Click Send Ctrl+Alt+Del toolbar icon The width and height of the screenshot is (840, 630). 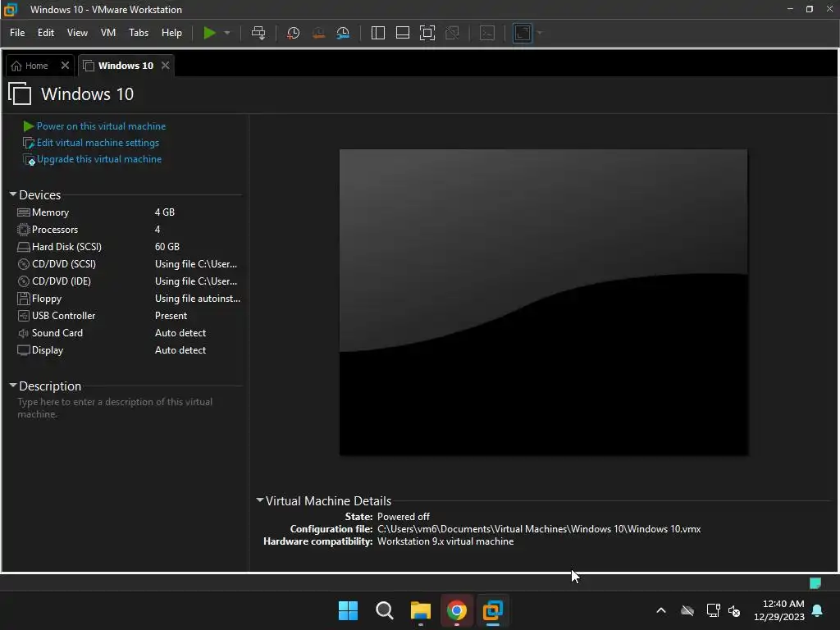(x=258, y=33)
